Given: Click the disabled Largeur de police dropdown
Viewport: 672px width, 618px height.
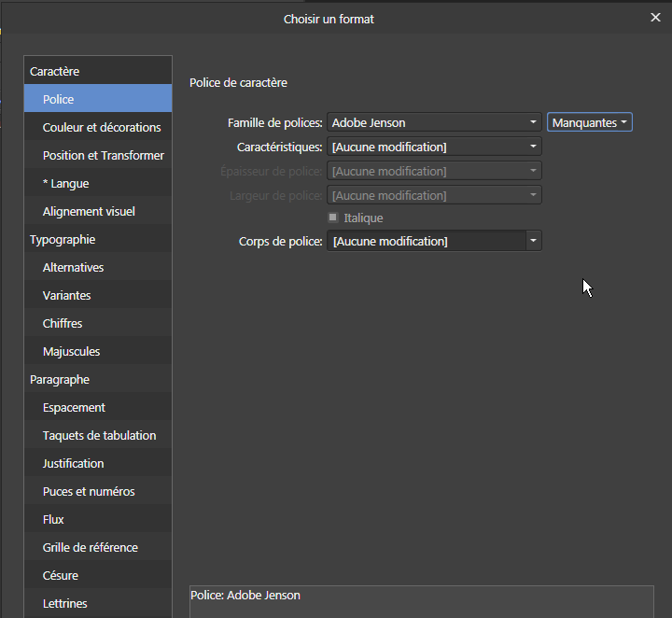Looking at the screenshot, I should (434, 195).
